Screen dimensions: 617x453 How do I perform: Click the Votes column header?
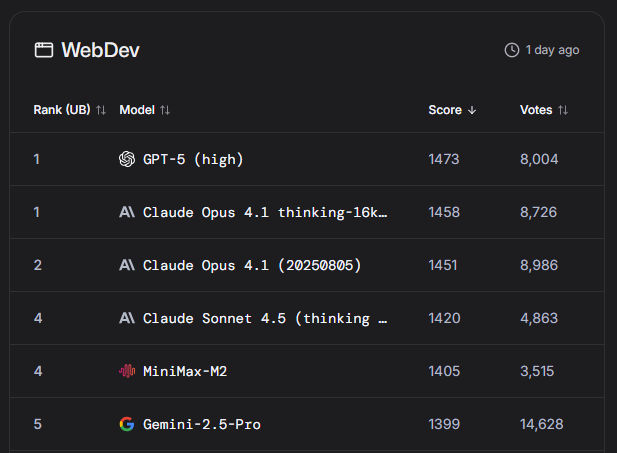[x=536, y=110]
